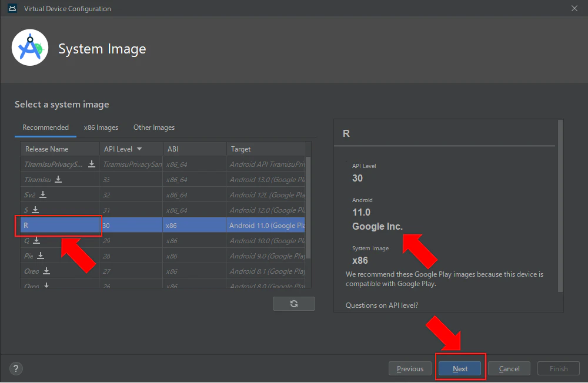Open the x86 Images tab
The width and height of the screenshot is (588, 383).
[x=101, y=127]
